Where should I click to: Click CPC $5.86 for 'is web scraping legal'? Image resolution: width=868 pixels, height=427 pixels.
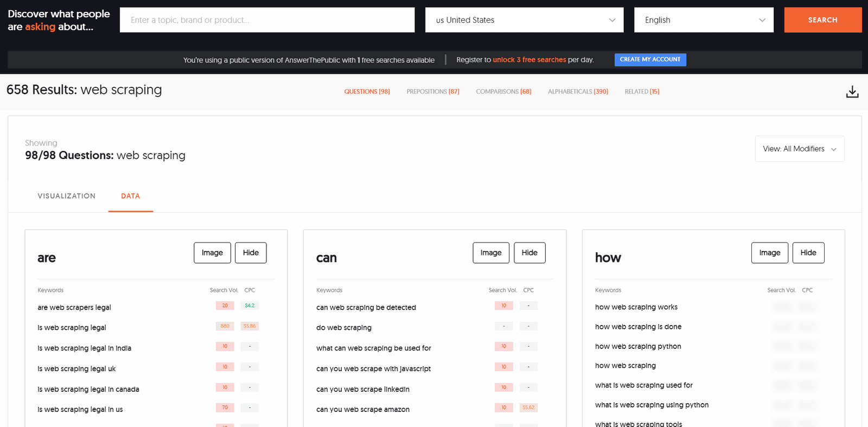[250, 326]
